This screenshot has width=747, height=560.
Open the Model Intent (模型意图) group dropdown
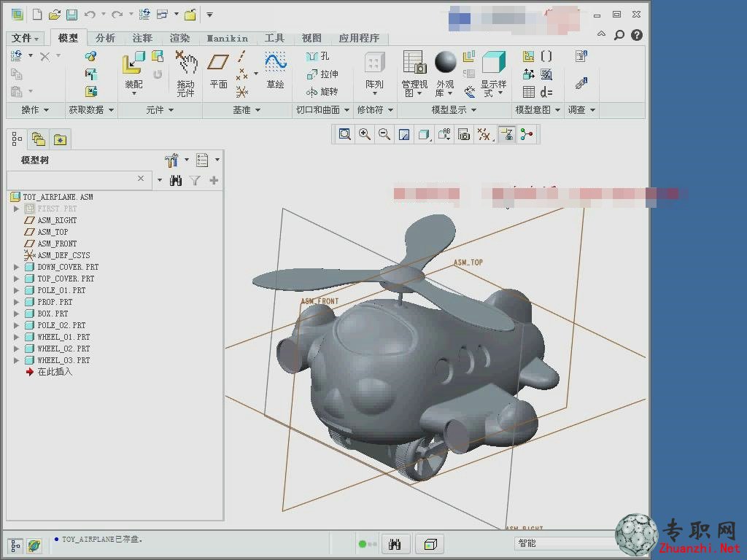(538, 110)
